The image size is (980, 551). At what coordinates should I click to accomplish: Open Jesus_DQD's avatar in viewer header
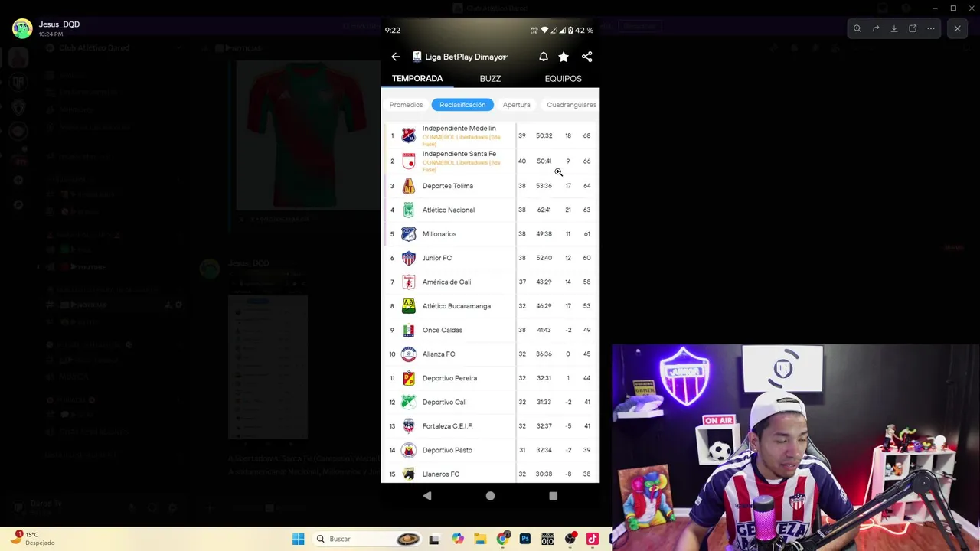(x=22, y=29)
